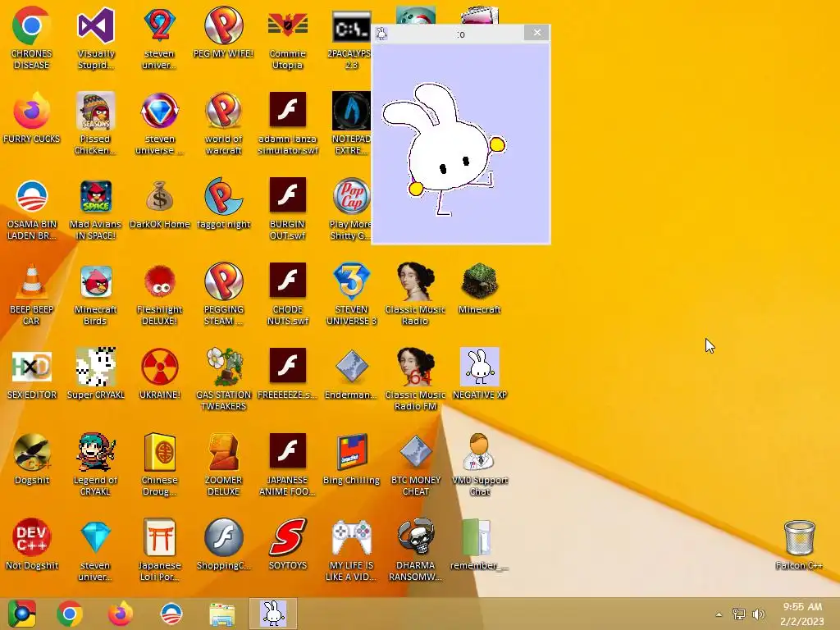Viewport: 840px width, 630px height.
Task: Open the Bing Chilling desktop icon
Action: coord(351,452)
